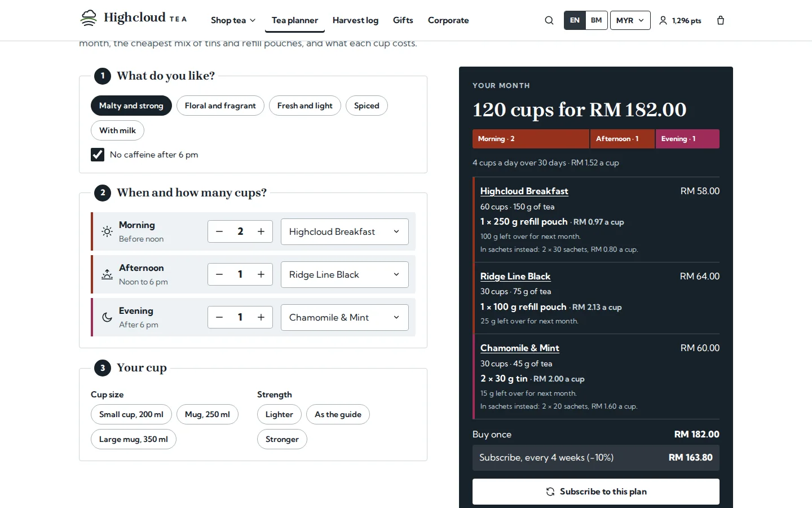
Task: Open the Highcloud Breakfast product link
Action: coord(524,191)
